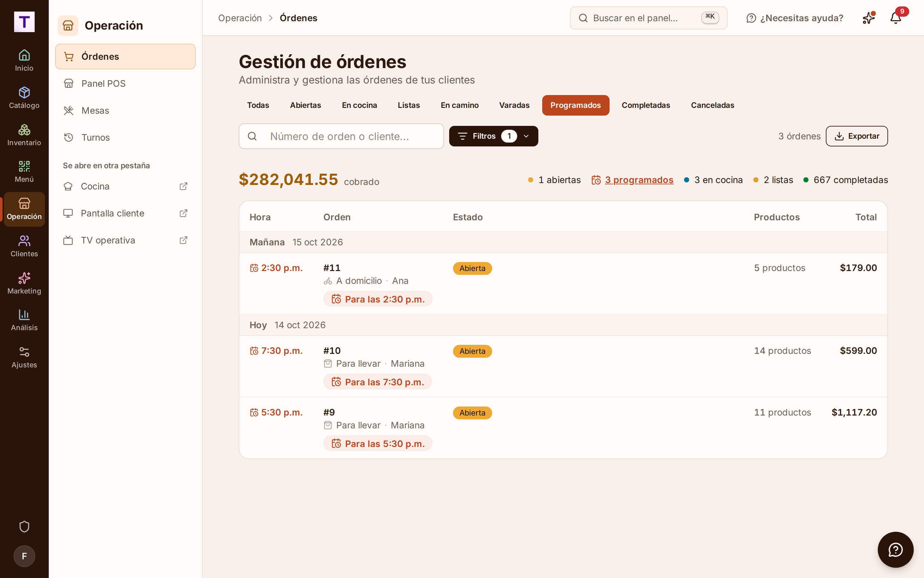Open the floating help chat bubble
Screen dimensions: 924x578
tap(895, 550)
